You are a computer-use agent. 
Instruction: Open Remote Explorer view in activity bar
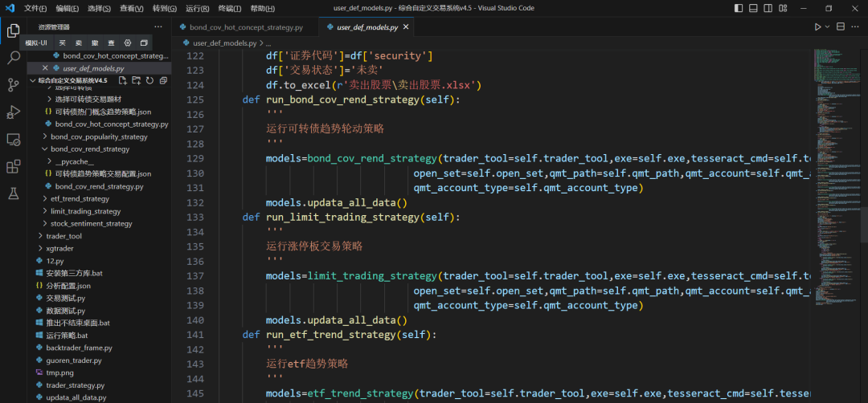click(14, 140)
